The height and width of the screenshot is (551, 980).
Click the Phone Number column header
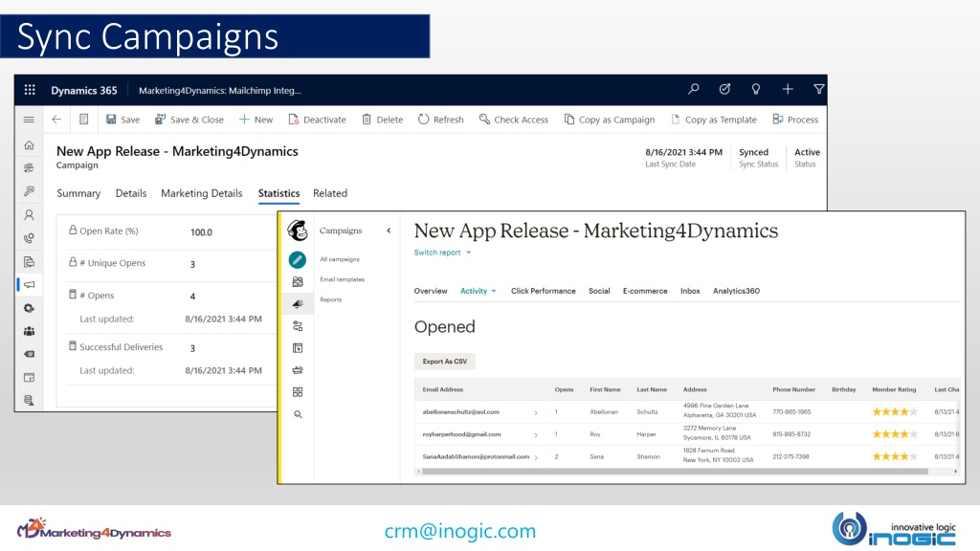pyautogui.click(x=793, y=389)
